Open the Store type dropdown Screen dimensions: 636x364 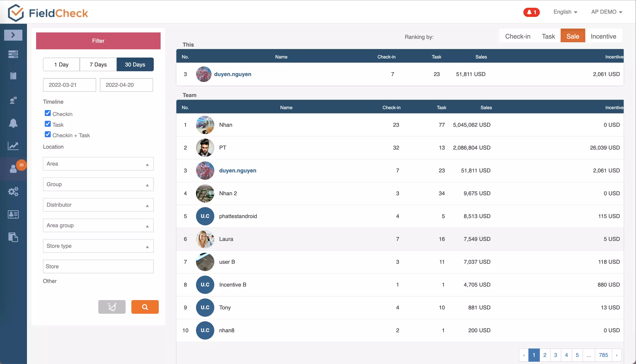pos(98,246)
